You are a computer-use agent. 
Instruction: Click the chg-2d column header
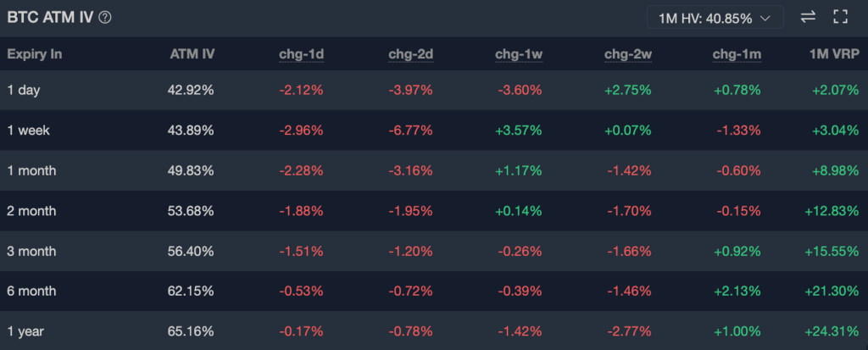coord(410,55)
